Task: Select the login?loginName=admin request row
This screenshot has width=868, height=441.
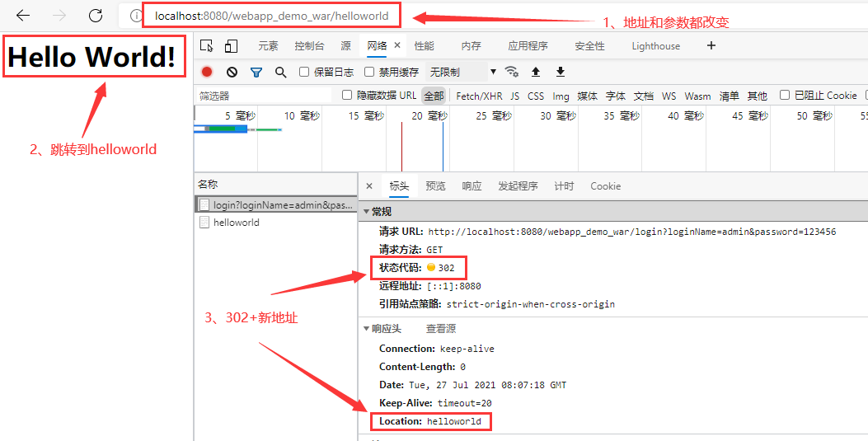Action: 276,204
